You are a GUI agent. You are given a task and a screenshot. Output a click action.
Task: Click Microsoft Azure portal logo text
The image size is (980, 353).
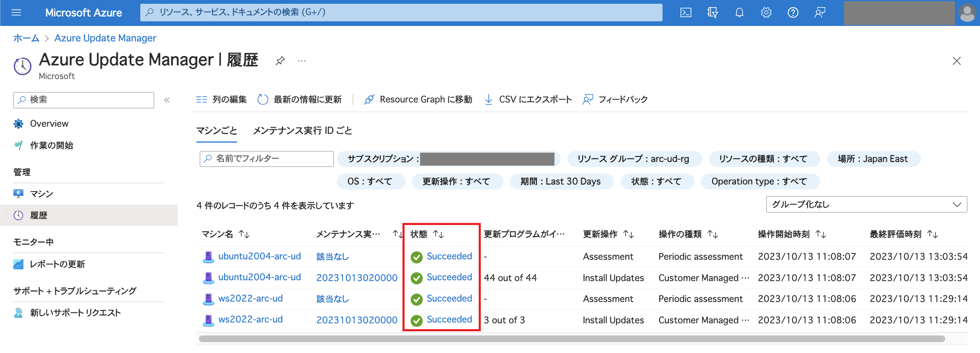(x=83, y=13)
